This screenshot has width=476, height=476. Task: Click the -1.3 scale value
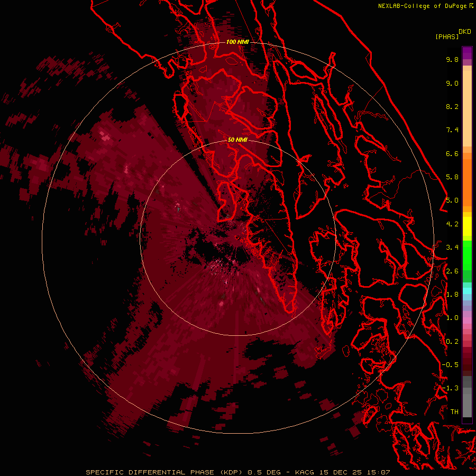click(450, 388)
